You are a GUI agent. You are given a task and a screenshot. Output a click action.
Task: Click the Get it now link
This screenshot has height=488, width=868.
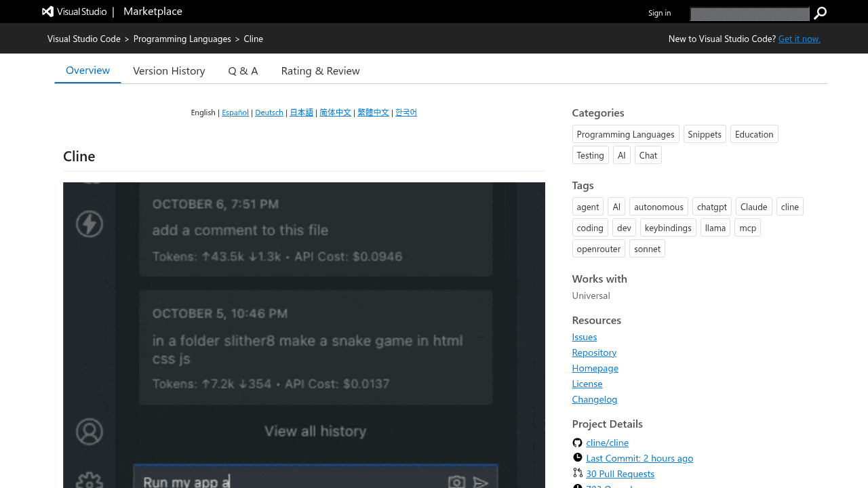(799, 38)
